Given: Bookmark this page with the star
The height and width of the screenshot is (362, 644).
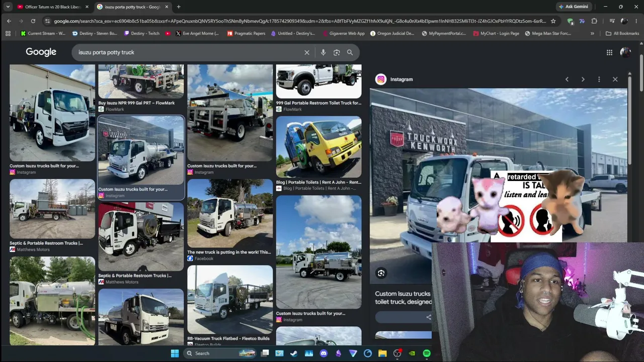Looking at the screenshot, I should click(x=553, y=21).
